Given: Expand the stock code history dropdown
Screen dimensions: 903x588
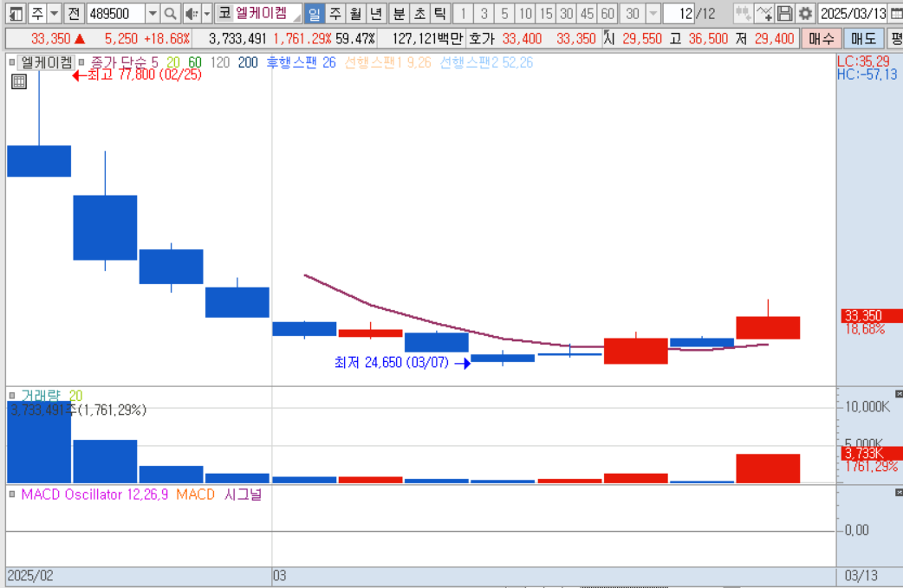Looking at the screenshot, I should tap(153, 13).
